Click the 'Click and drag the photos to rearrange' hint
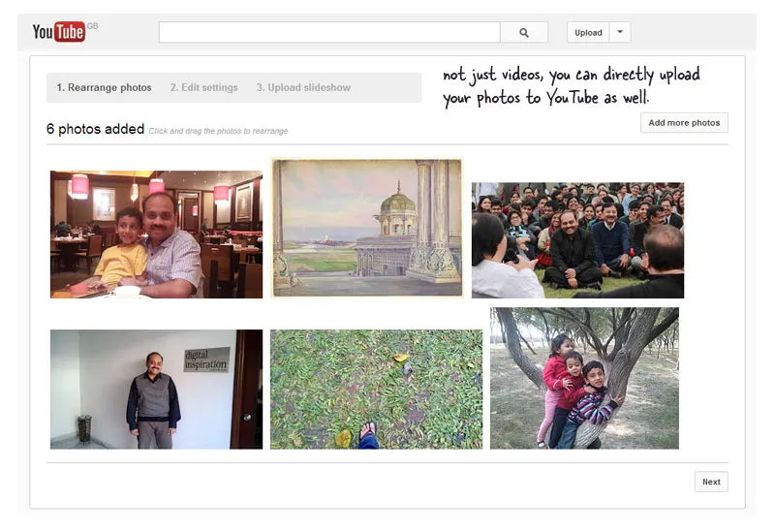Image resolution: width=775 pixels, height=532 pixels. click(x=219, y=131)
